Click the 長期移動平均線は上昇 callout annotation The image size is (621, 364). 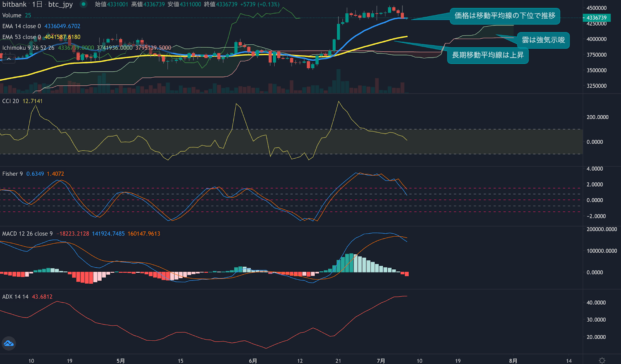click(x=487, y=55)
